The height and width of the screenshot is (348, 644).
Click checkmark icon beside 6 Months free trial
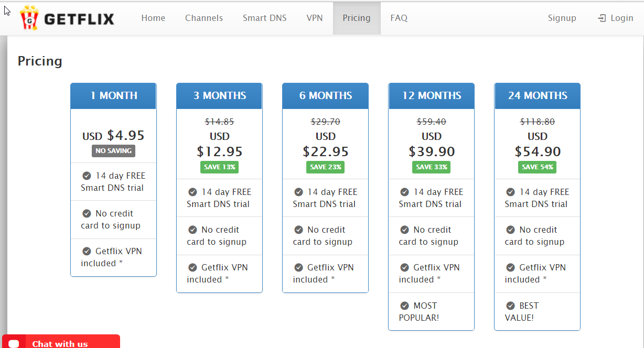tap(298, 192)
